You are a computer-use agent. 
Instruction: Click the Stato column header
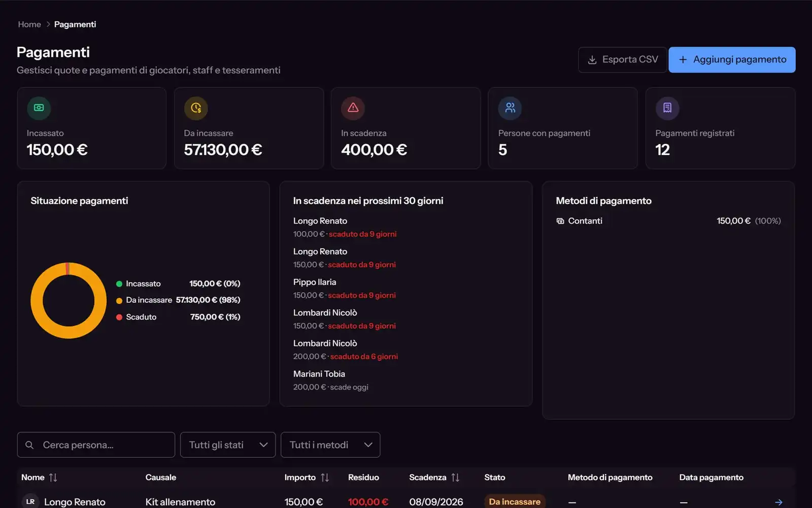pyautogui.click(x=495, y=478)
